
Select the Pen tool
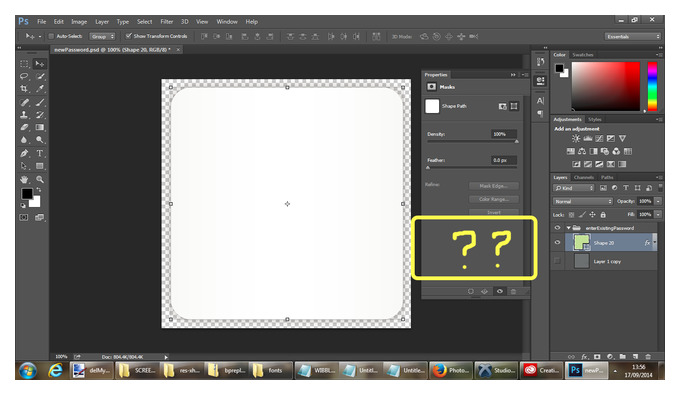coord(24,153)
